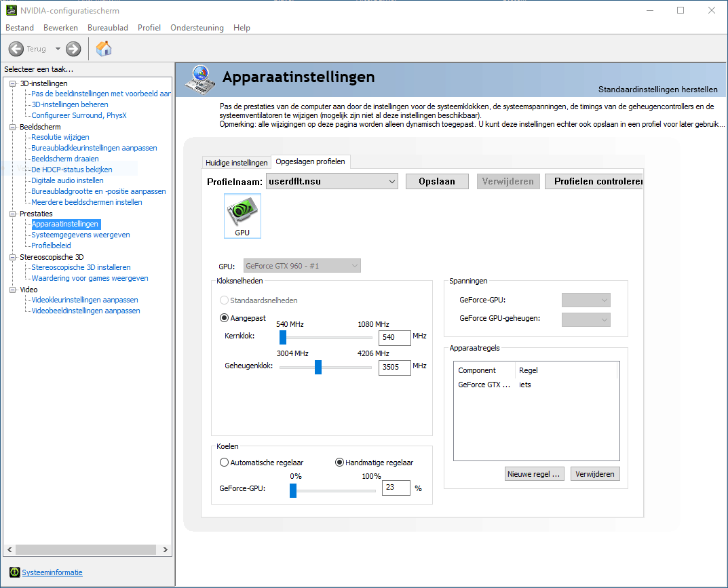Open the Bestand menu

(20, 28)
